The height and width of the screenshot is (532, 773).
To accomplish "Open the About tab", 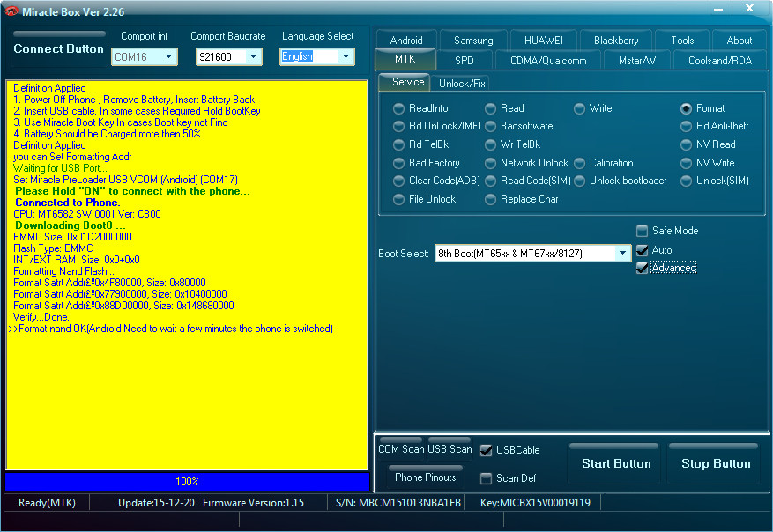I will click(x=739, y=41).
